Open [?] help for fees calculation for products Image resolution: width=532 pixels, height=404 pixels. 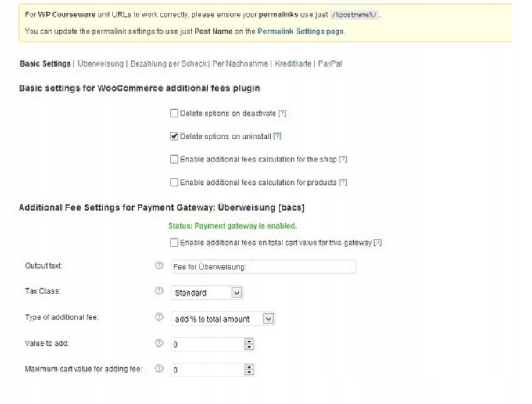(343, 182)
